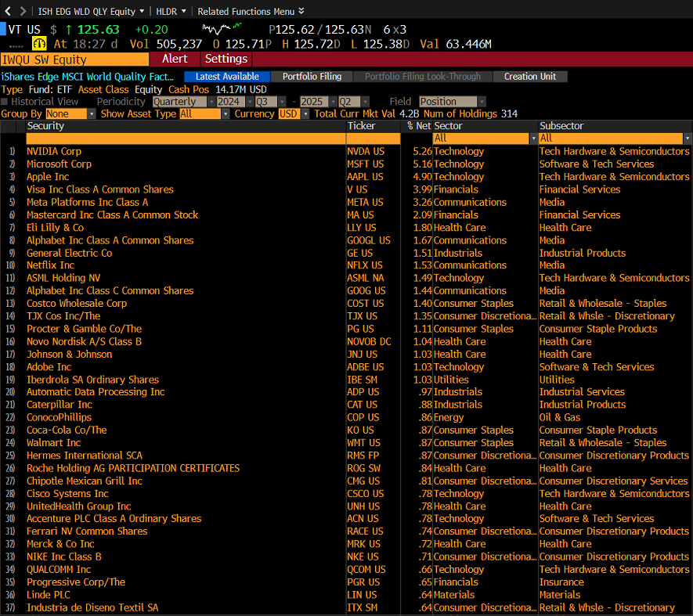The height and width of the screenshot is (616, 693).
Task: Open the ISH EDG WLD QLY Equity dropdown
Action: pyautogui.click(x=91, y=12)
